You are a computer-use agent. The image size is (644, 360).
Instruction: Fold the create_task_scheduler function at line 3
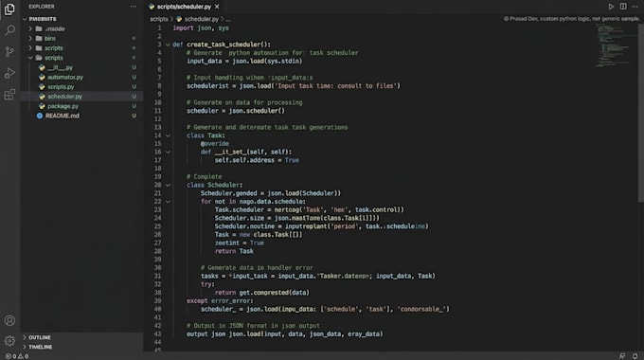[168, 45]
